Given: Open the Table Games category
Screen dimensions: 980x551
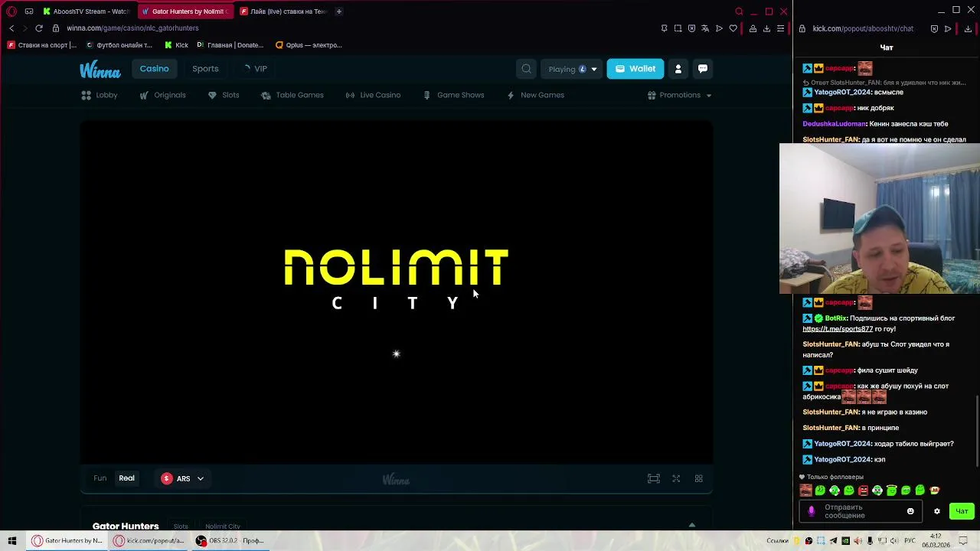Looking at the screenshot, I should pyautogui.click(x=292, y=95).
